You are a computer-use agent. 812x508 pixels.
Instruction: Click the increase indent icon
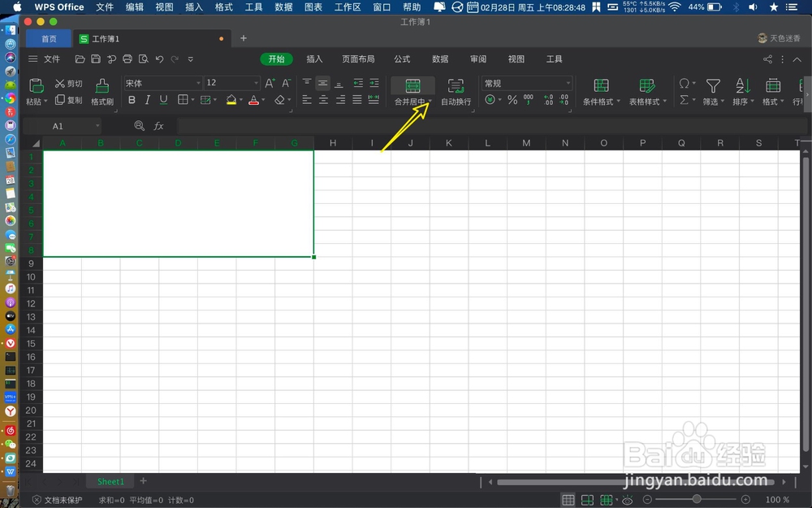tap(374, 83)
